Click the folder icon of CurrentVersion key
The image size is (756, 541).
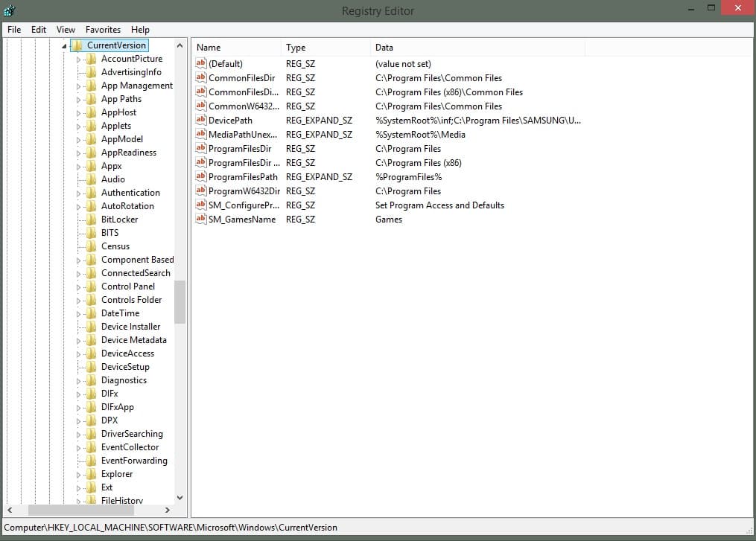77,45
